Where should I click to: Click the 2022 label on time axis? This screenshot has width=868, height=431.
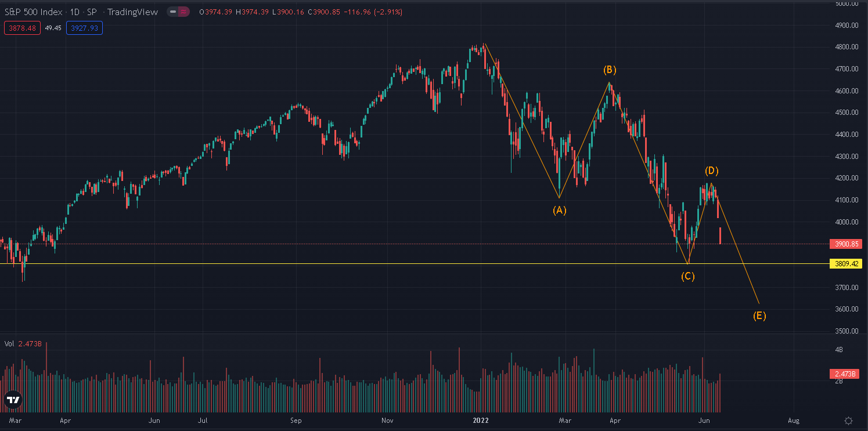[482, 420]
